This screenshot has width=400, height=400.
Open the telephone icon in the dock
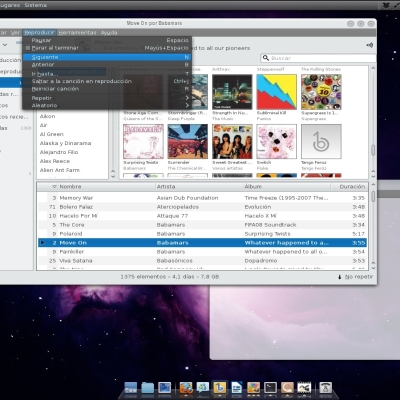[326, 388]
